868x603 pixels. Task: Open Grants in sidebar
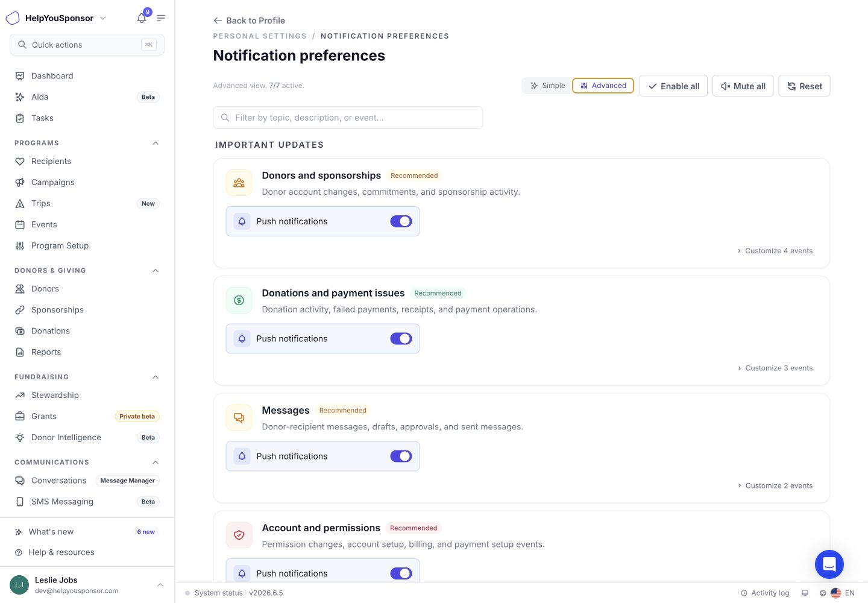pos(87,416)
